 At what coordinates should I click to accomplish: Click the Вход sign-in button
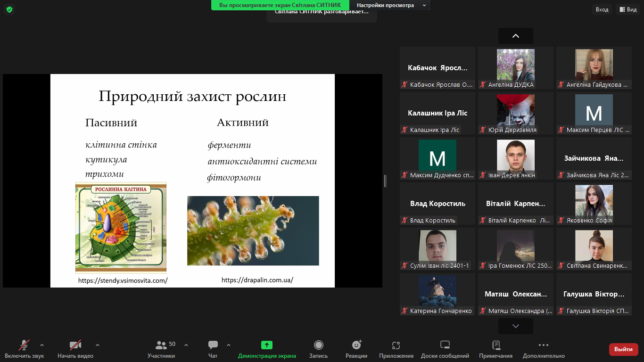[602, 9]
